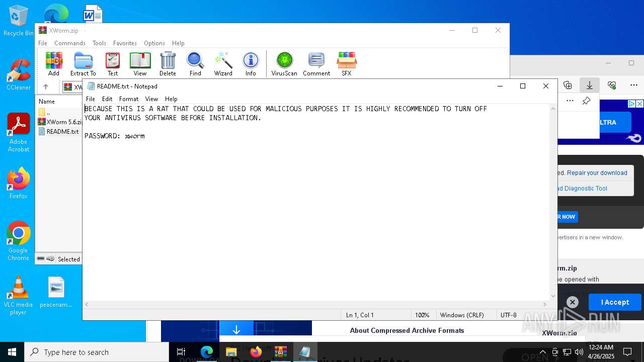
Task: Go up one folder in WinRAR
Action: coord(45,87)
